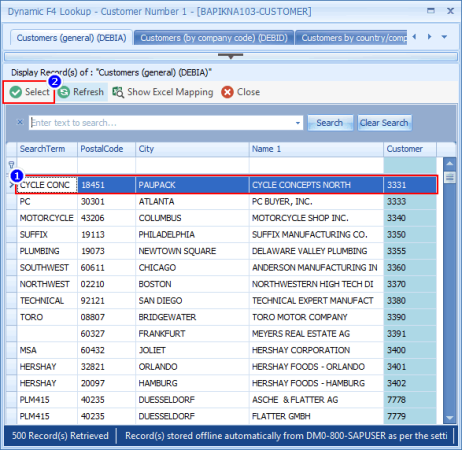Click SUFFIX MANUFACTURING CO. cell
Viewport: 462px width, 450px height.
[x=316, y=235]
